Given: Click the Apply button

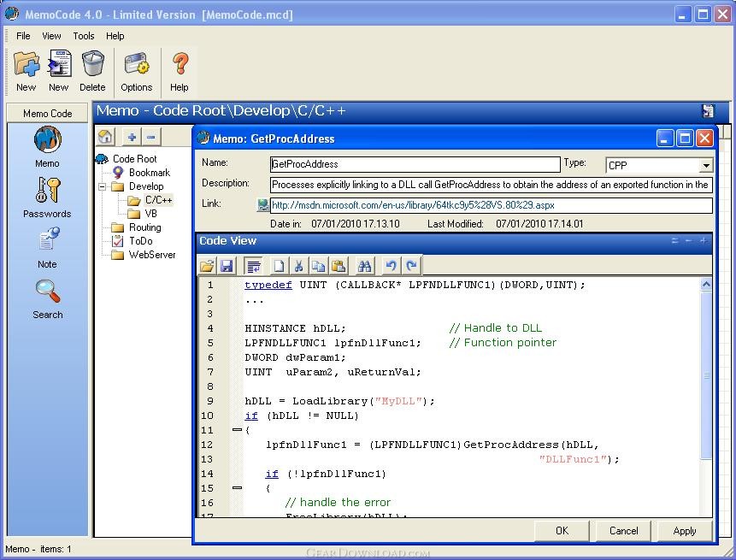Looking at the screenshot, I should point(685,531).
